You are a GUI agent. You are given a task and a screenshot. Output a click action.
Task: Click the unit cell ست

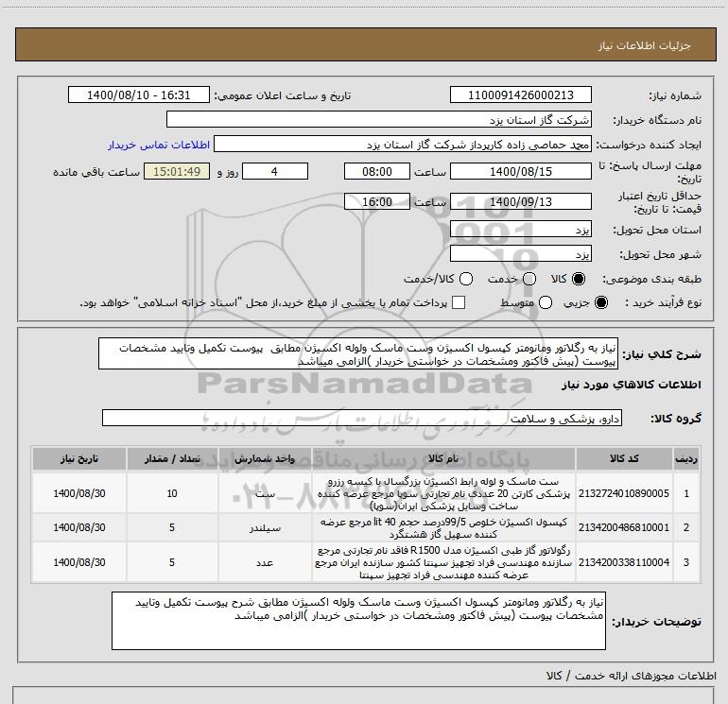click(x=265, y=493)
